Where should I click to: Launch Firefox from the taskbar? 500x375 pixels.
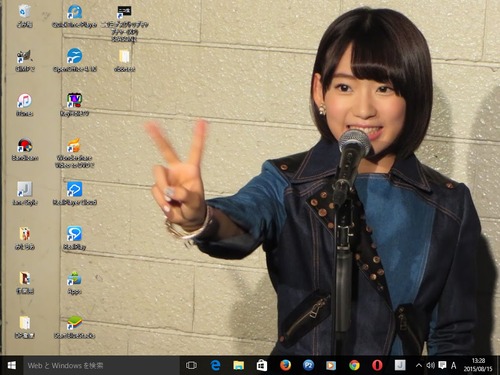(x=285, y=365)
